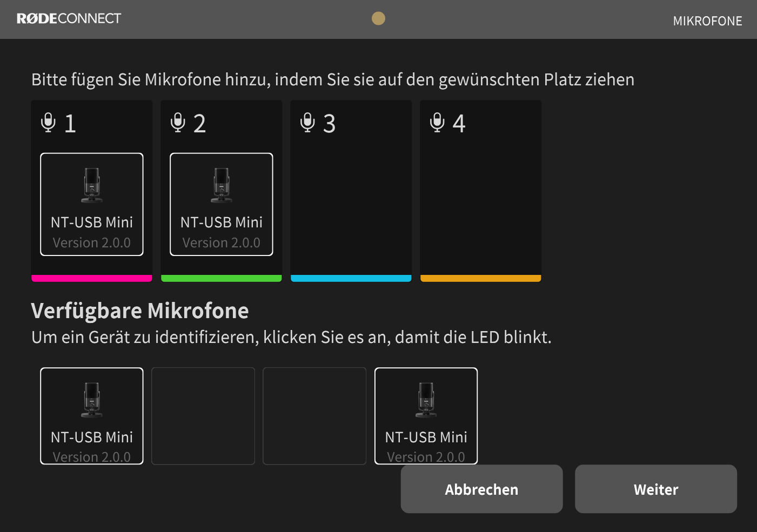757x532 pixels.
Task: Select the Verfügbare Mikrofone section heading
Action: (140, 311)
